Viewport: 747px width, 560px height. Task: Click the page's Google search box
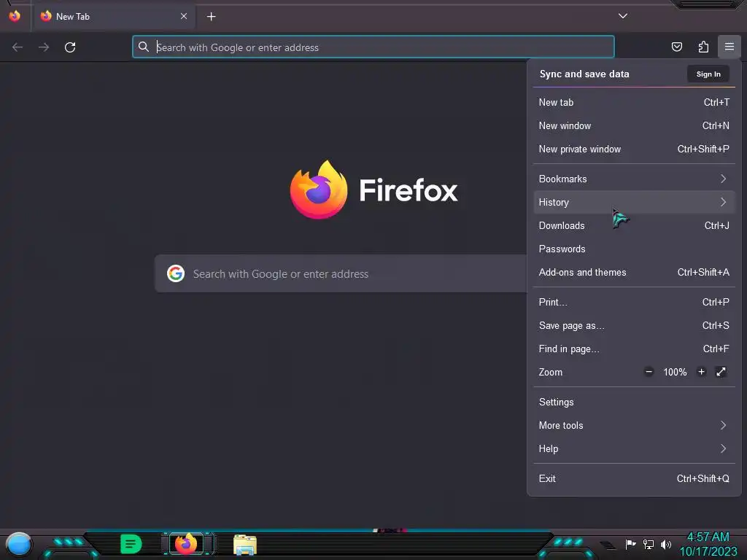click(x=341, y=274)
